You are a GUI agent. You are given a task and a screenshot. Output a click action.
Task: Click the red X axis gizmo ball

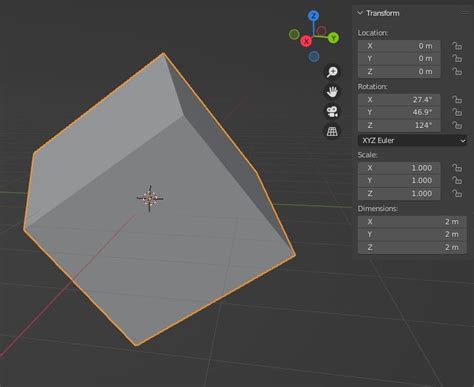[306, 41]
